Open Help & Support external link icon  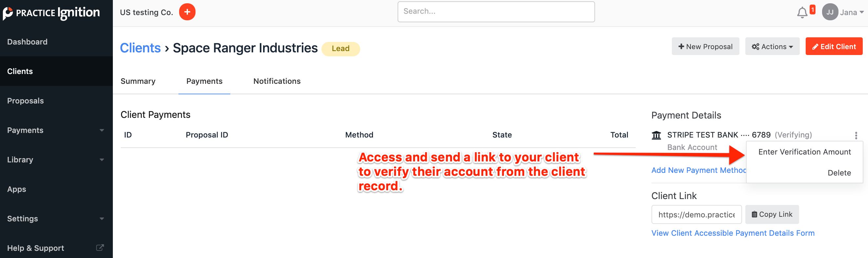pos(100,248)
